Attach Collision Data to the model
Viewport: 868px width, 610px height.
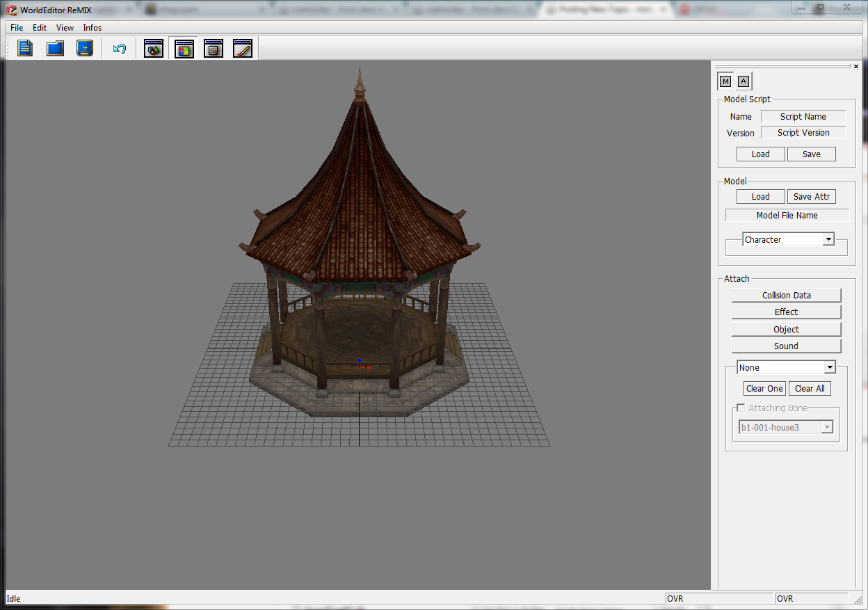(787, 295)
